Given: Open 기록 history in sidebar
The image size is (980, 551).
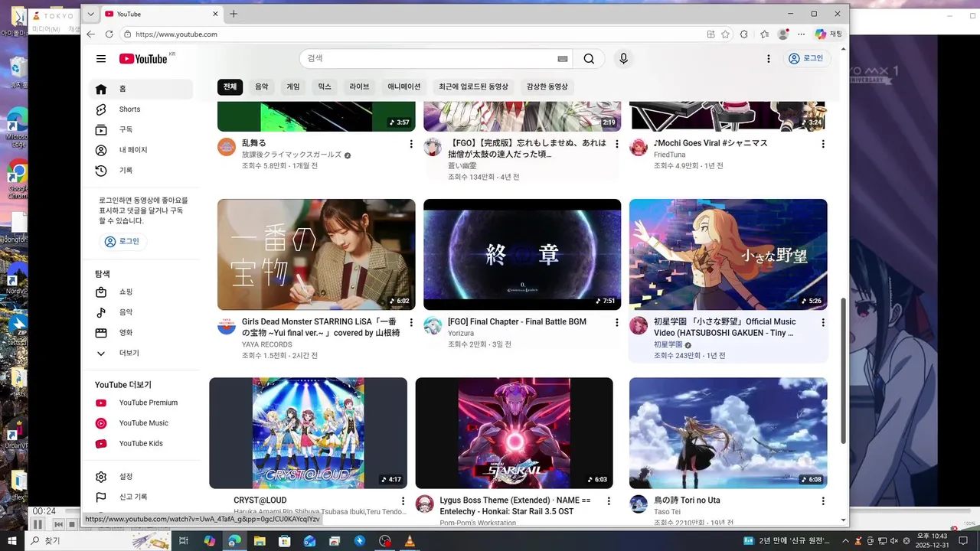Looking at the screenshot, I should click(x=141, y=171).
